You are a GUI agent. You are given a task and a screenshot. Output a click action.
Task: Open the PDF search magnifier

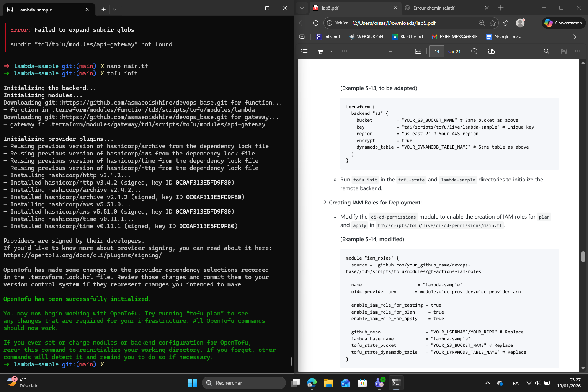point(546,51)
